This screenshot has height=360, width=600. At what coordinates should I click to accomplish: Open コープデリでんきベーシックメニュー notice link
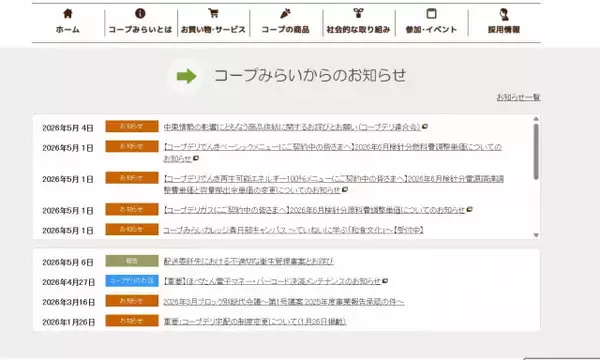pyautogui.click(x=333, y=152)
